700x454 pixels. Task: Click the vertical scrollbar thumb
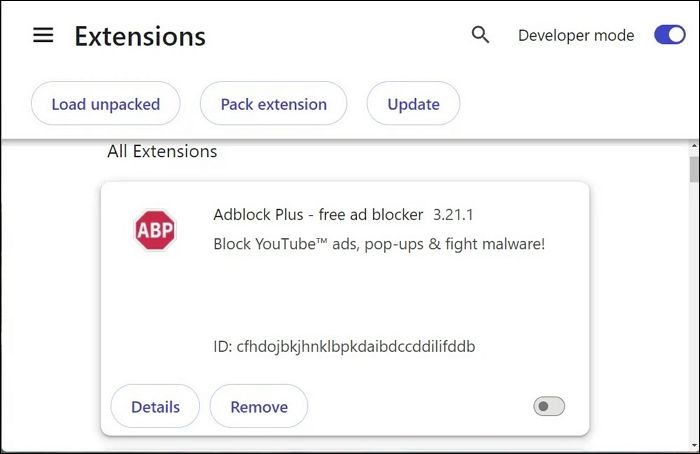694,170
